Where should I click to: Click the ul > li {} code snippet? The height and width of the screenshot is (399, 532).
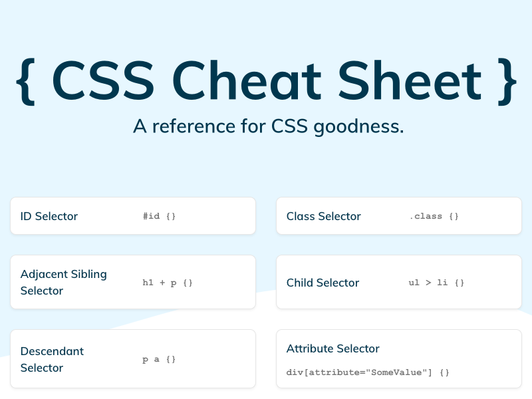[x=436, y=283]
